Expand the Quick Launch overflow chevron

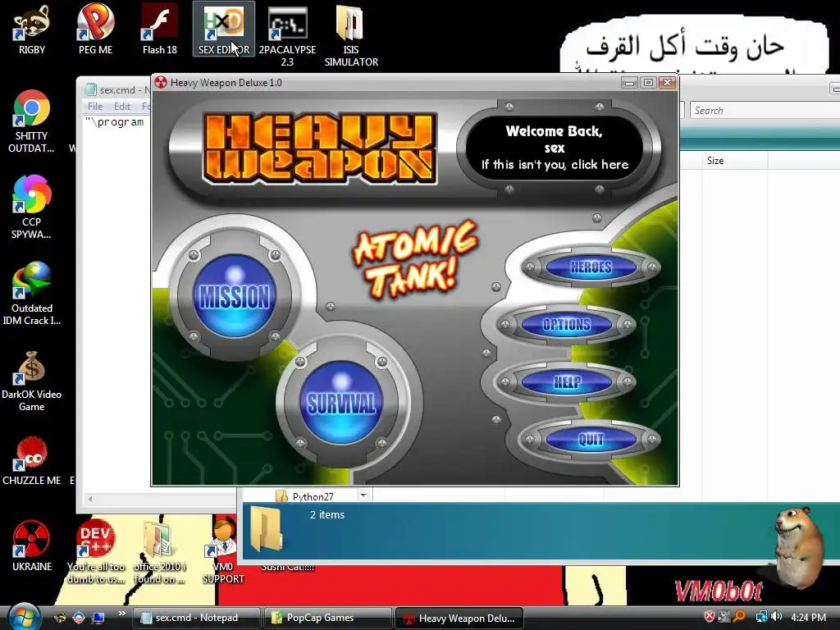point(121,614)
